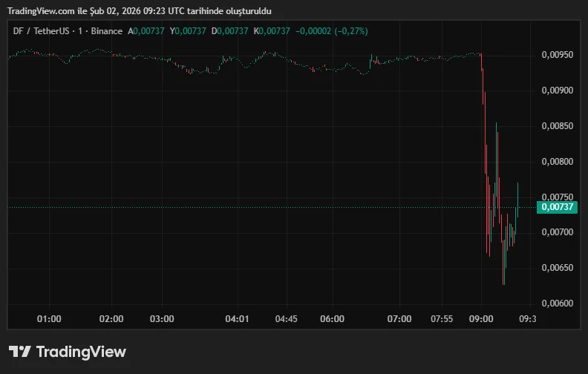This screenshot has width=588, height=374.
Task: Click the 0,00900 price axis label
Action: [x=558, y=91]
